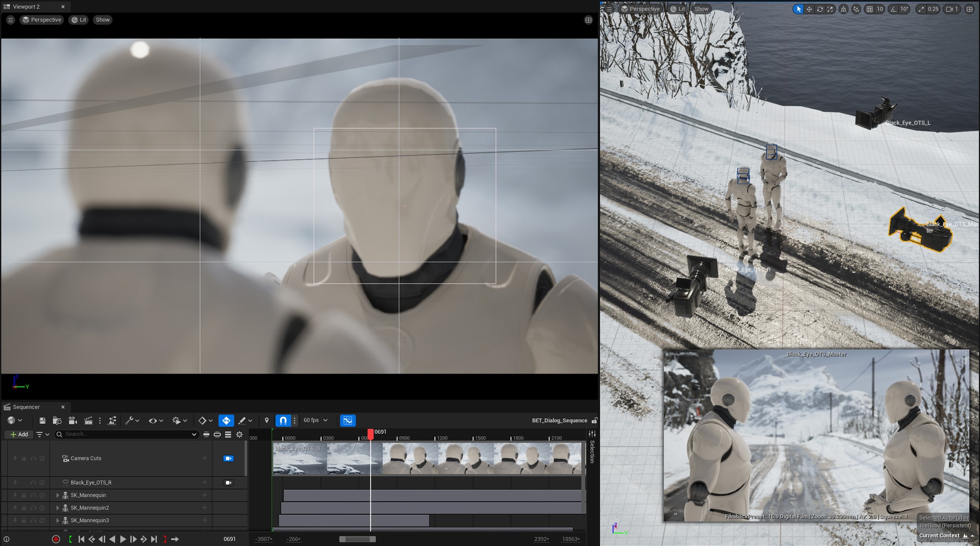Open the Show menu in Viewport 2

103,20
